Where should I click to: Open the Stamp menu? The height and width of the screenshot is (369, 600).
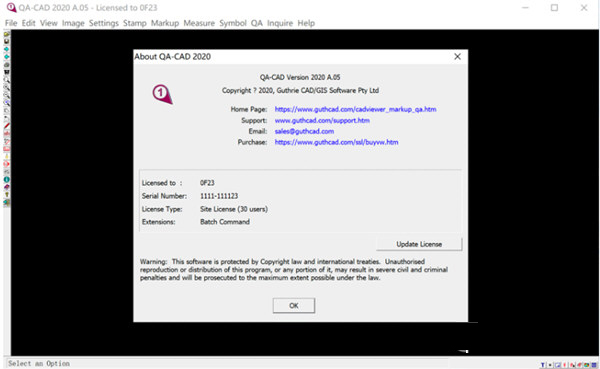[135, 23]
